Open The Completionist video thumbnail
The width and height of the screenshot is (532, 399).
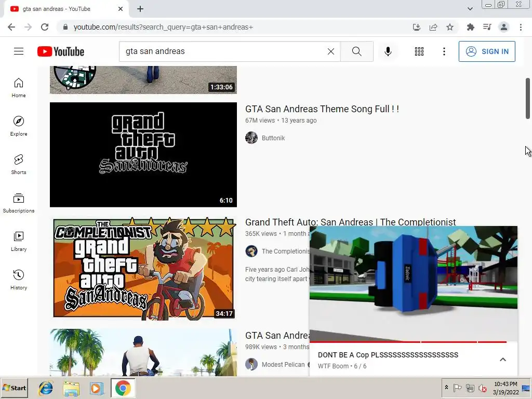click(x=143, y=268)
